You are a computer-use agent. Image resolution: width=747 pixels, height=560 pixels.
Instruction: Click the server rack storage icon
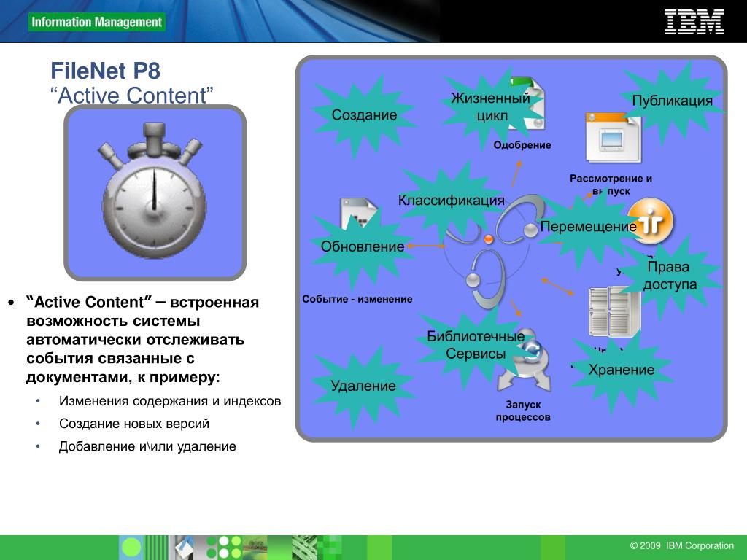613,312
